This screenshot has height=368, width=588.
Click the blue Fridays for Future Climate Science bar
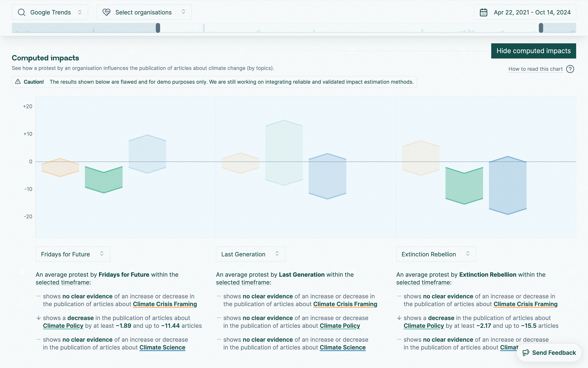click(x=147, y=154)
